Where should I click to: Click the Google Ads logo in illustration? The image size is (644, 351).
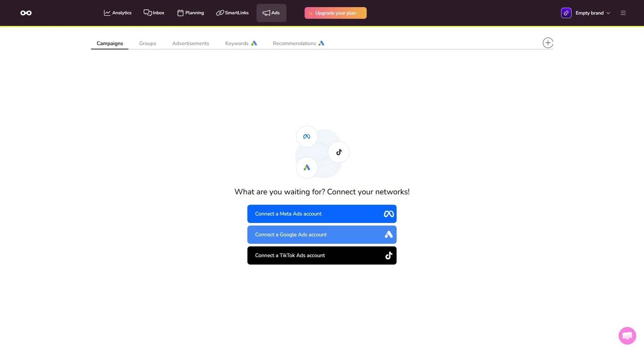tap(307, 167)
